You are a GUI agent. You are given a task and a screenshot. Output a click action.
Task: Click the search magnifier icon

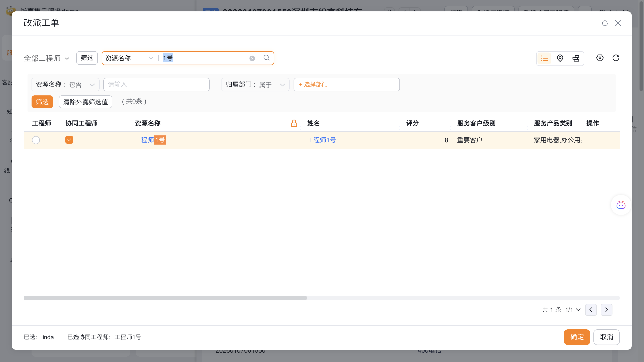267,58
